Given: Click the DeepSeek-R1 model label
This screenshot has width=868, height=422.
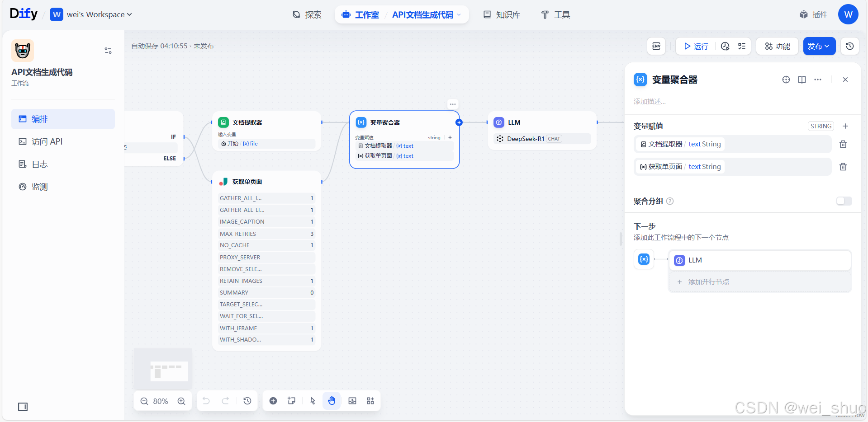Looking at the screenshot, I should (526, 139).
